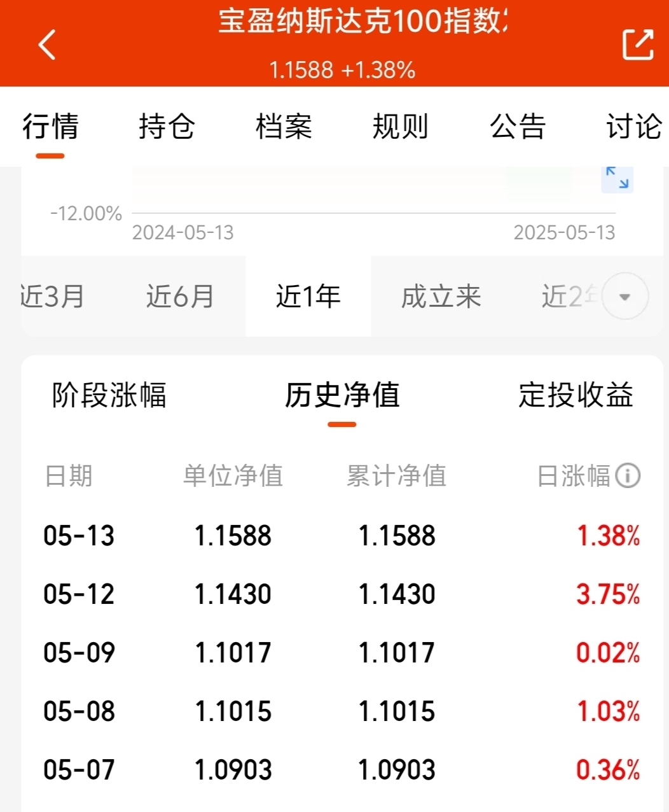
Task: Switch to 历史净值 section
Action: (x=342, y=395)
